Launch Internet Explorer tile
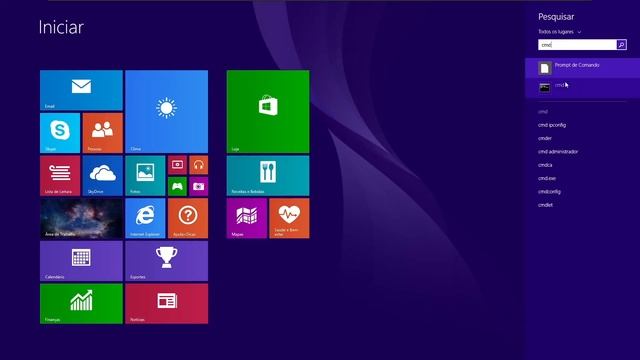Viewport: 640px width, 360px height. (145, 218)
